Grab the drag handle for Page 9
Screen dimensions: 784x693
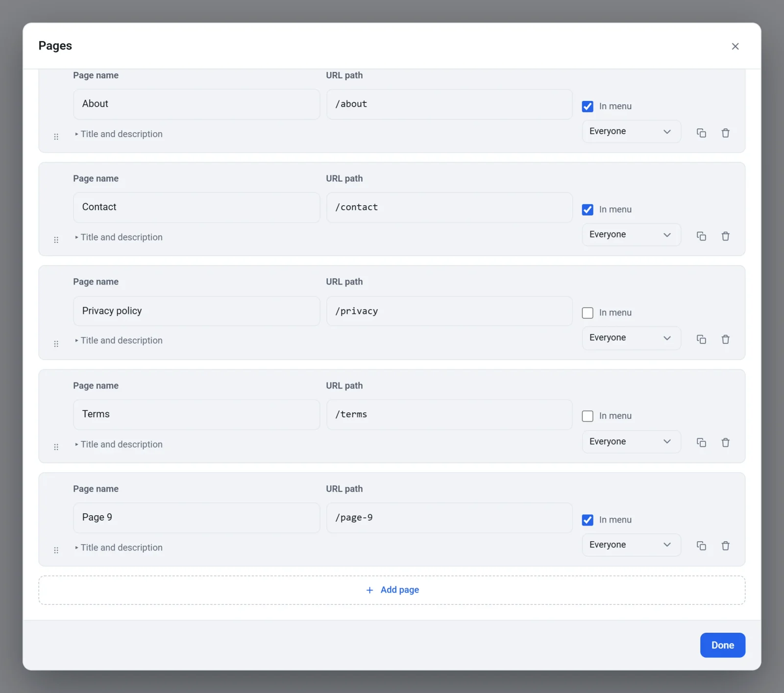tap(56, 550)
